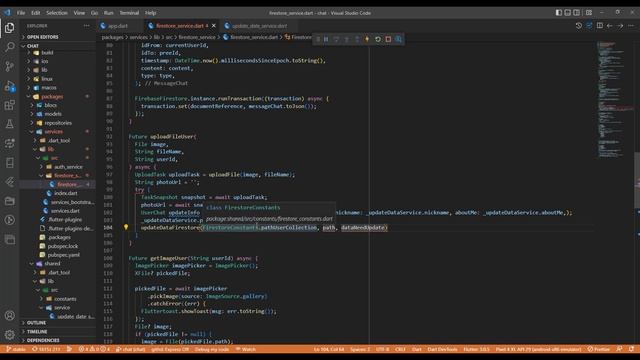This screenshot has height=360, width=640.
Task: Click line and column indicator in status bar
Action: pyautogui.click(x=329, y=349)
